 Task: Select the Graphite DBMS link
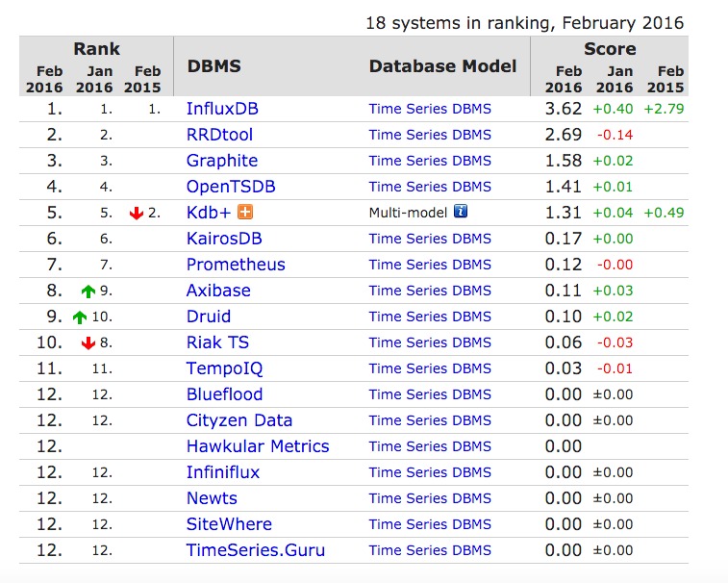222,161
